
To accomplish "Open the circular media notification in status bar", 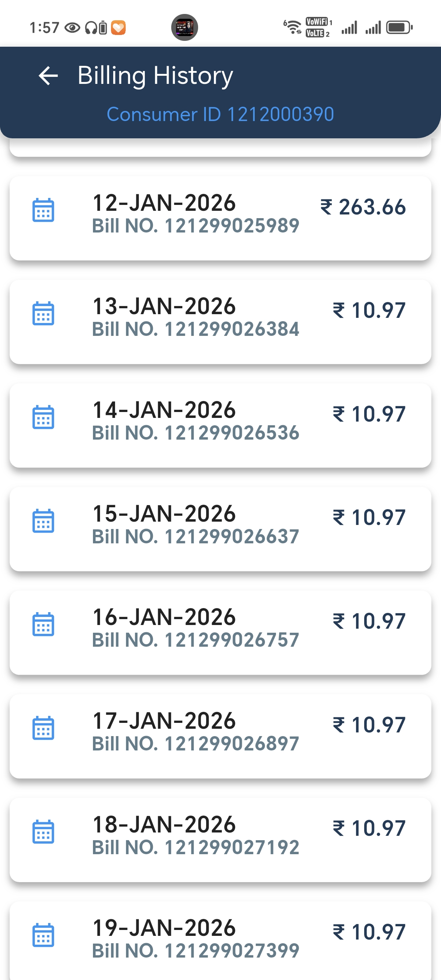I will pos(184,27).
